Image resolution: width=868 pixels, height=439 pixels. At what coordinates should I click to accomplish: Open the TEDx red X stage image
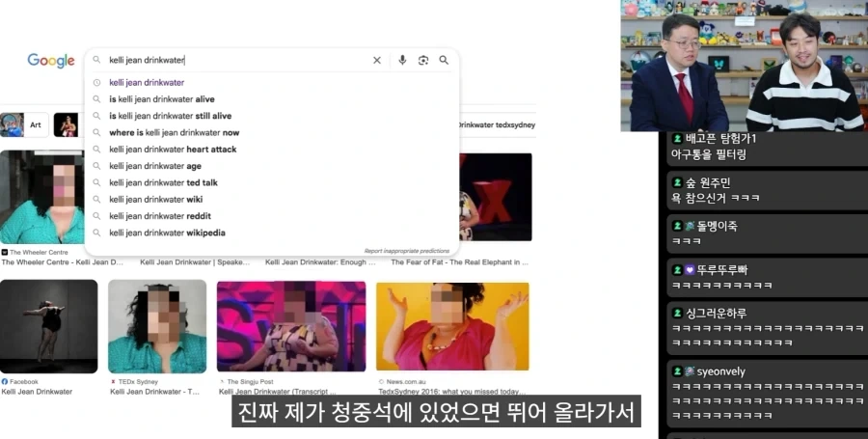tap(496, 197)
